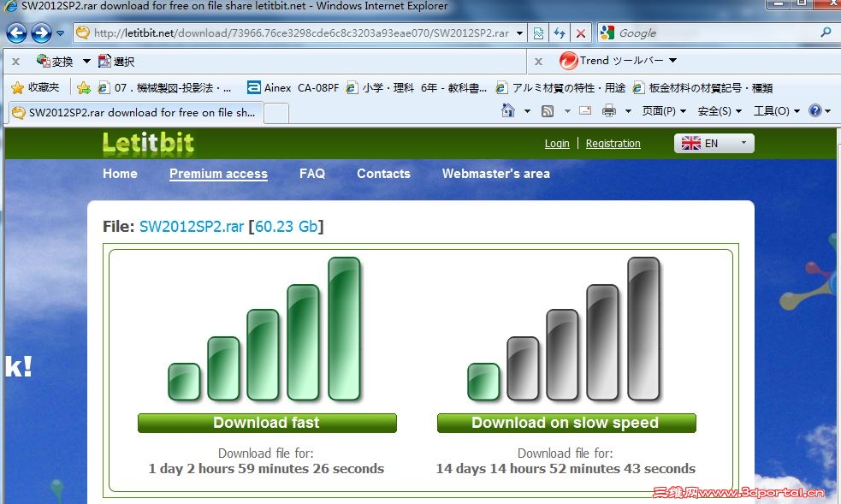Screen dimensions: 841x504
Task: Open the EN language selector
Action: pyautogui.click(x=714, y=143)
